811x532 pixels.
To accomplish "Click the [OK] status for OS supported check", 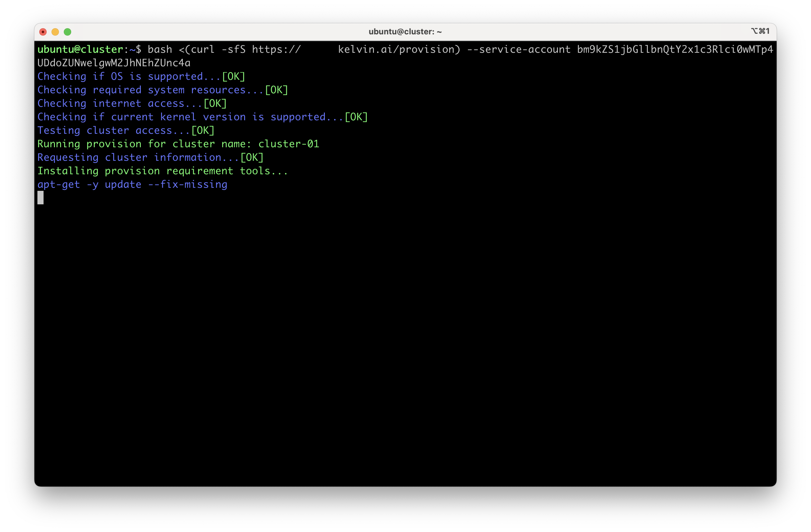I will (234, 76).
